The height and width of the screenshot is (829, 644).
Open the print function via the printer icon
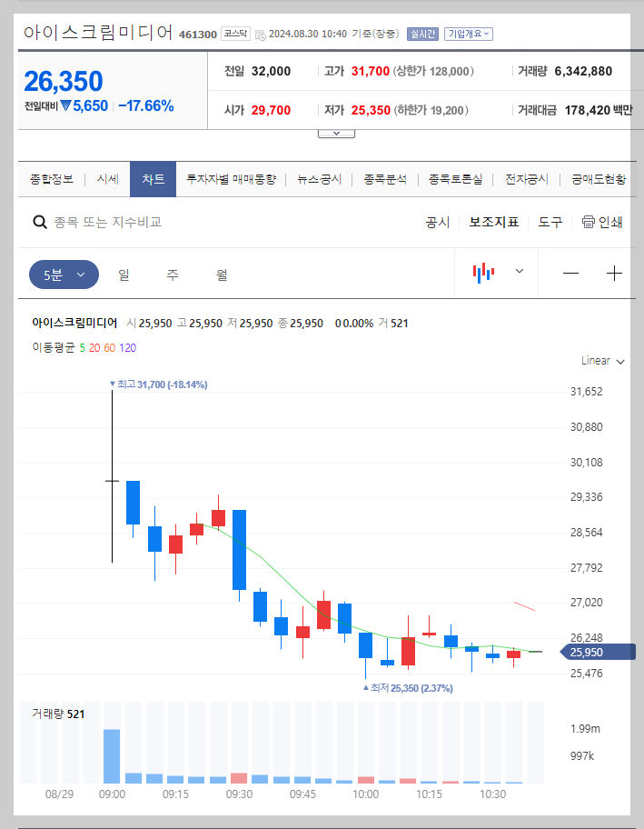click(589, 221)
